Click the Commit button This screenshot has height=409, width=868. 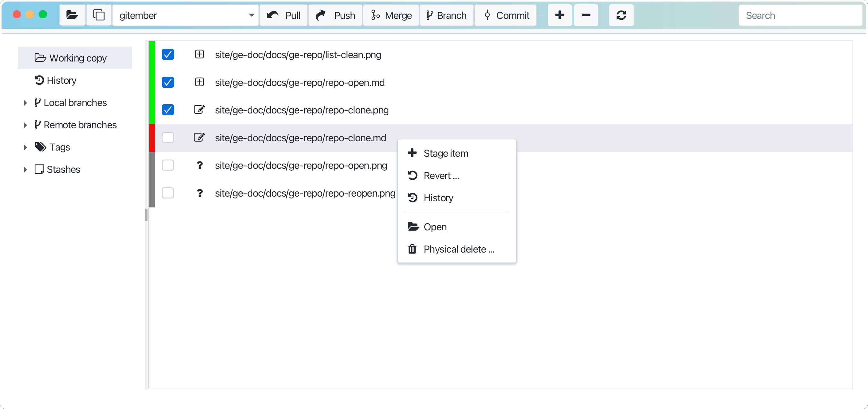tap(506, 15)
